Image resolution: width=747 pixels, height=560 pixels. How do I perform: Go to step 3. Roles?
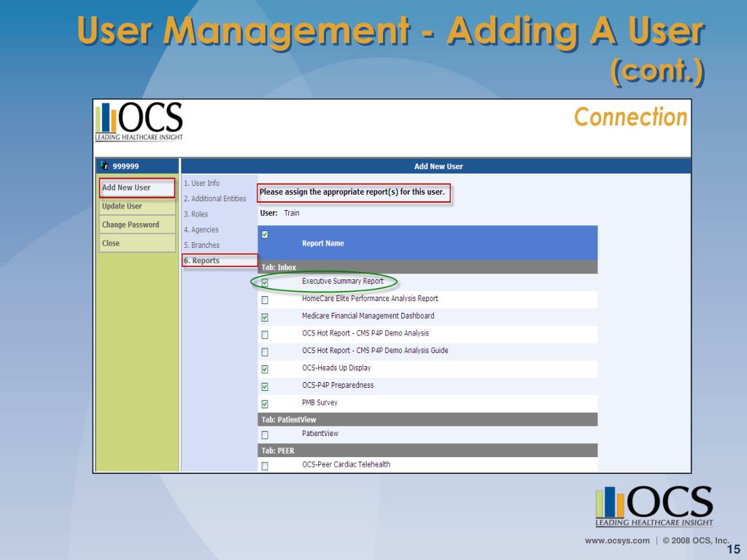click(x=196, y=214)
